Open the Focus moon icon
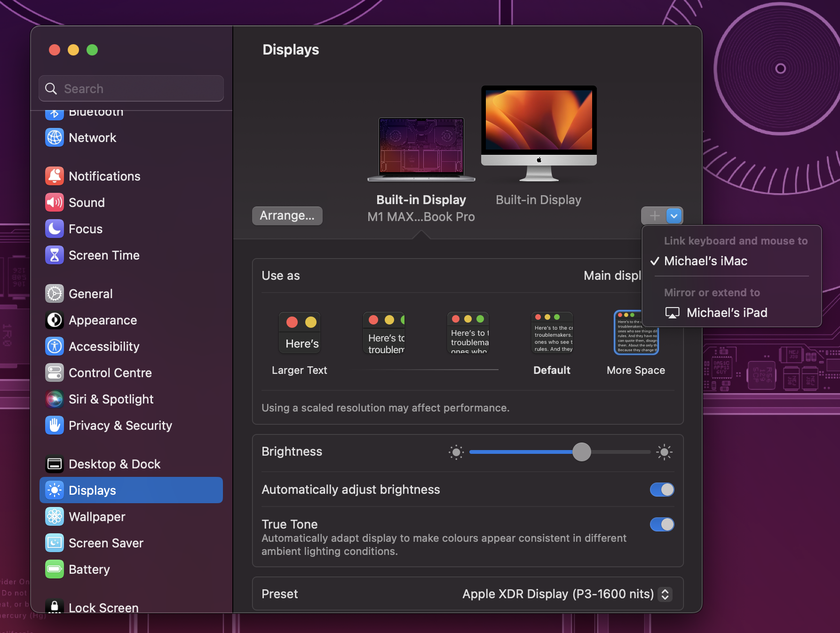Image resolution: width=840 pixels, height=633 pixels. pos(55,229)
